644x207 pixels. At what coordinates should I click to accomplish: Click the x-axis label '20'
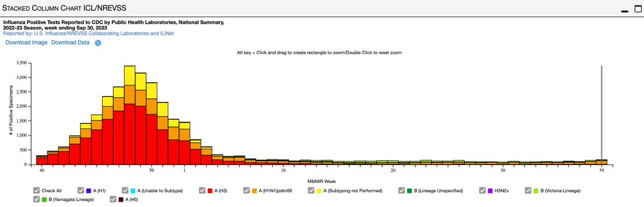point(393,170)
